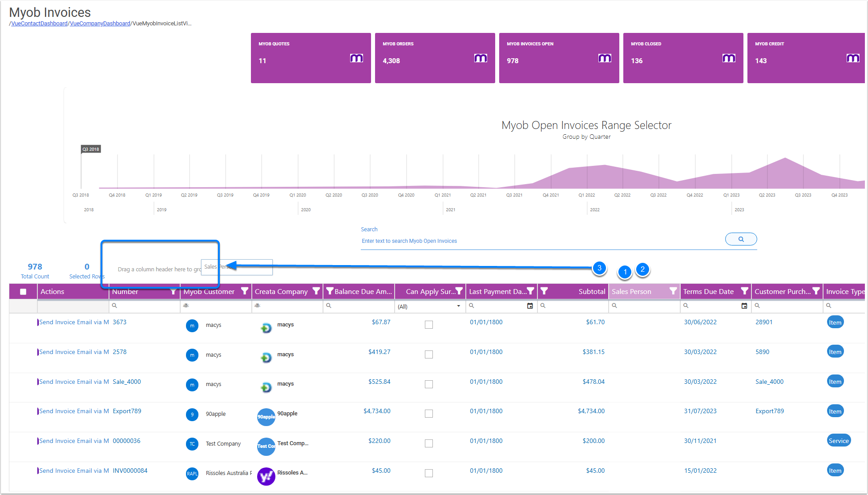Screen dimensions: 868x495
Task: Click Item badge for invoice 2578
Action: pos(835,352)
